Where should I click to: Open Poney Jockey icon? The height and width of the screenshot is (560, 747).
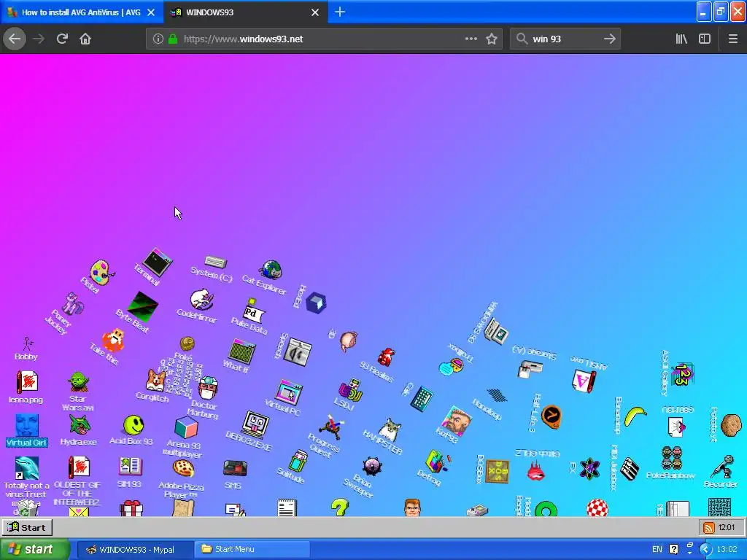click(74, 304)
